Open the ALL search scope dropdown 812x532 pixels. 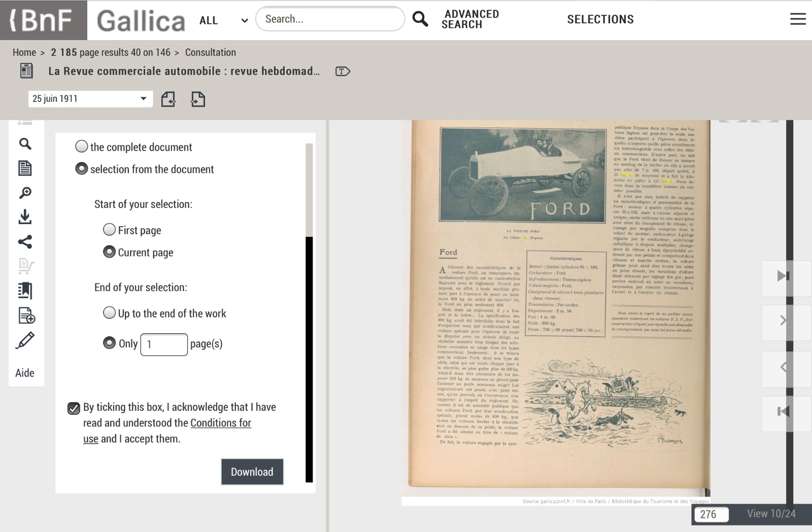coord(223,20)
